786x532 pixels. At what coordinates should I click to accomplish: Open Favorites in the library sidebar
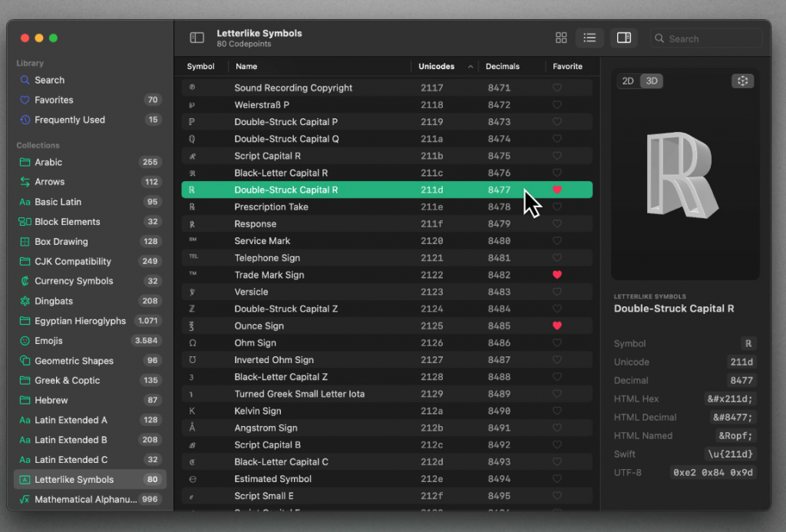pyautogui.click(x=54, y=100)
